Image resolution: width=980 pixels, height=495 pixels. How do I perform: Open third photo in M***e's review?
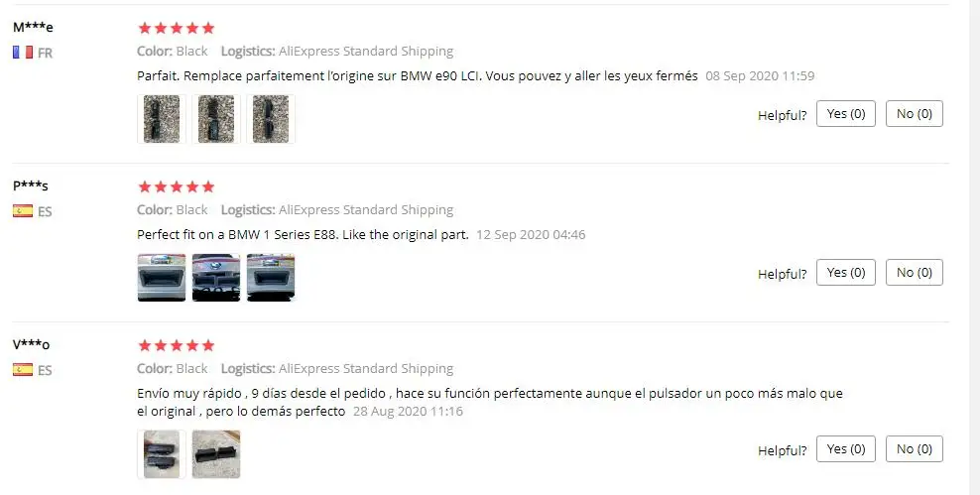tap(271, 119)
